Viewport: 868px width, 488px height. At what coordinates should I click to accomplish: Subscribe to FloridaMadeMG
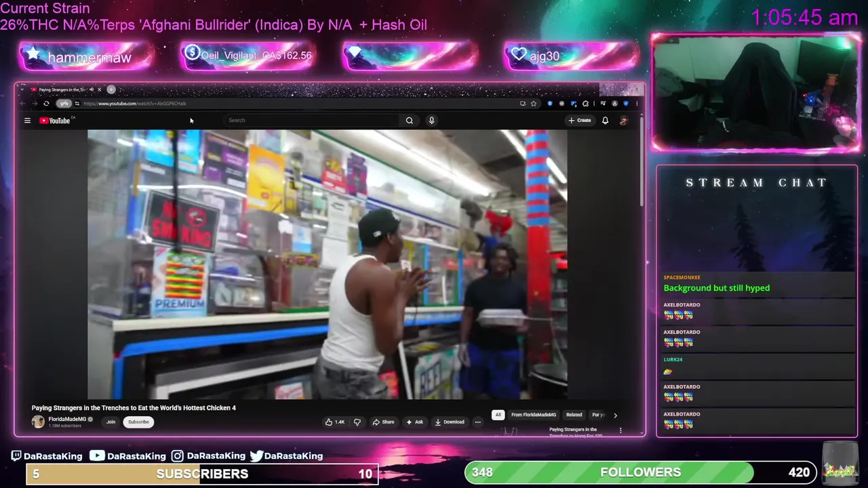click(x=138, y=422)
